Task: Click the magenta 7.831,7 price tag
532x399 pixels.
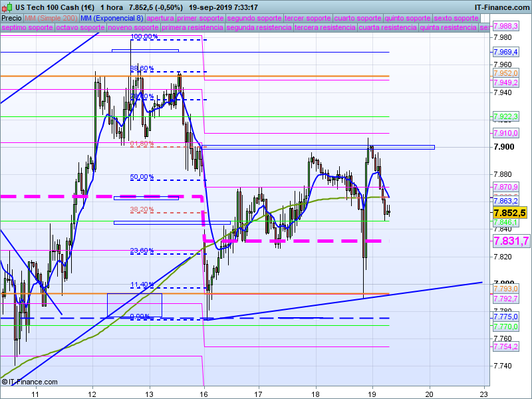Action: point(511,241)
